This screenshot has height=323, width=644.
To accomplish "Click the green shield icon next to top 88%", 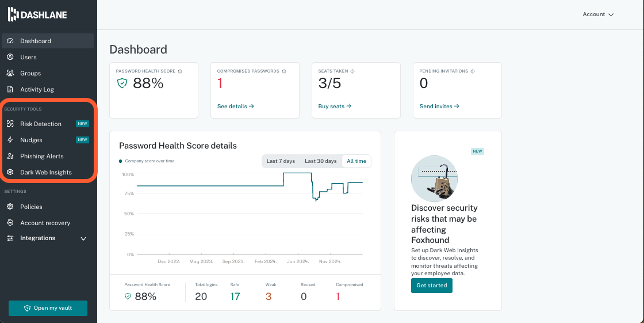I will pos(122,83).
